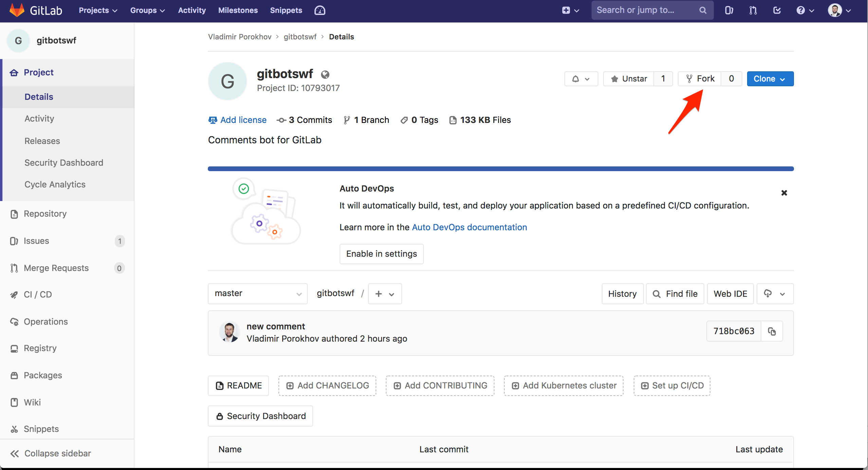The width and height of the screenshot is (868, 470).
Task: Open the Auto DevOps documentation link
Action: (469, 227)
